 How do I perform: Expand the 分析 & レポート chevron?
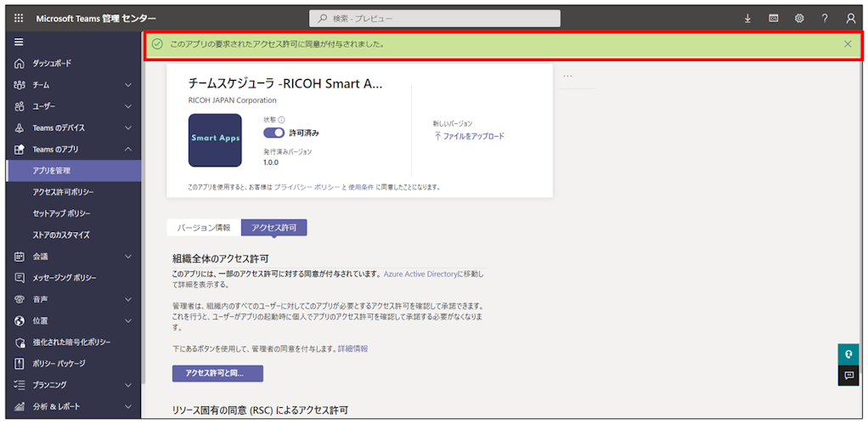(x=128, y=406)
